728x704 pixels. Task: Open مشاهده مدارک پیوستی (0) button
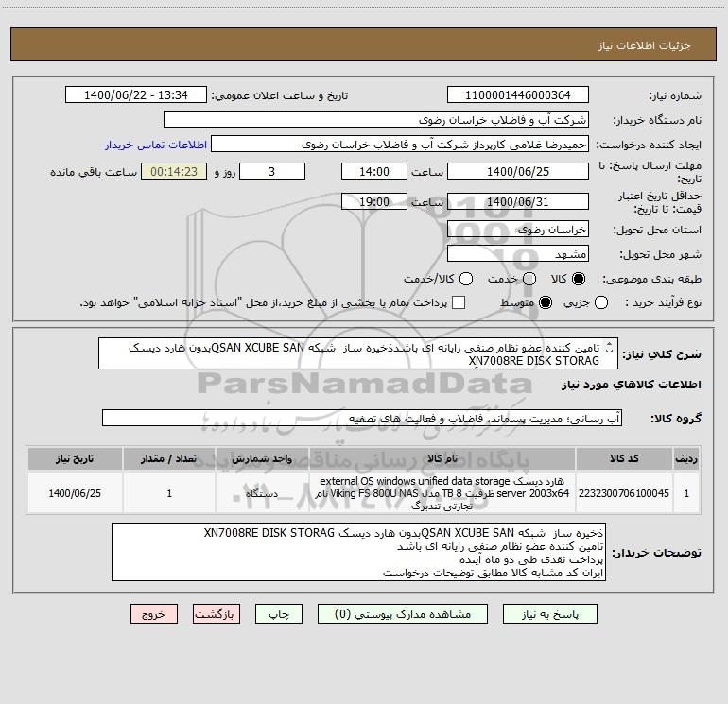point(403,613)
